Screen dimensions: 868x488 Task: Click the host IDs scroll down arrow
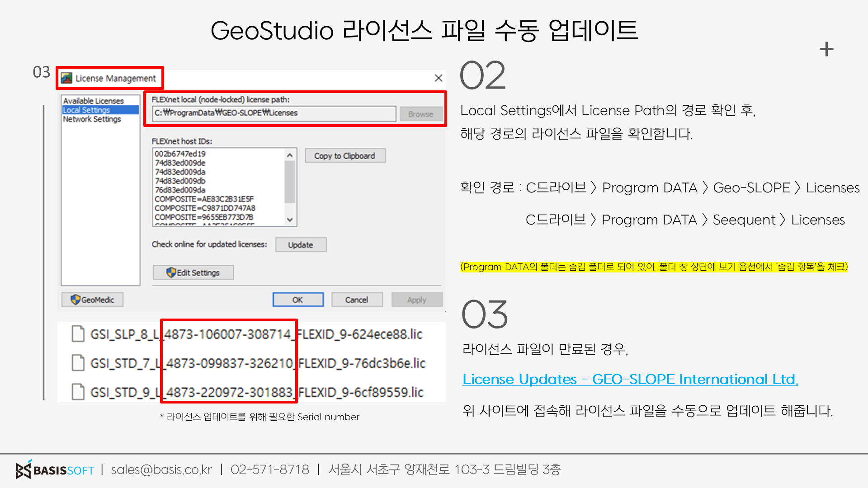tap(290, 220)
